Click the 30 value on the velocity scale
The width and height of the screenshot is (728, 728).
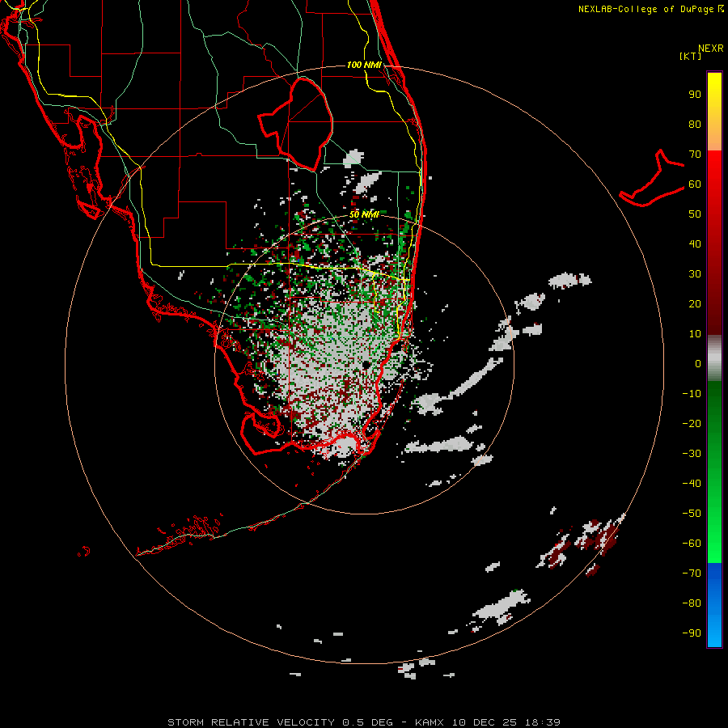click(695, 274)
